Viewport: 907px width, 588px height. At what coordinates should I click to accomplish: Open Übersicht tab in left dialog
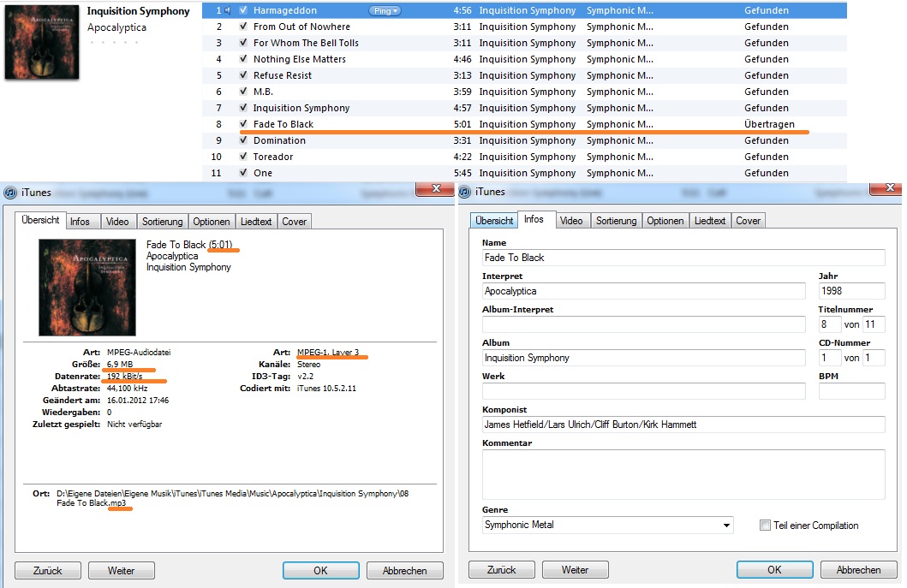pos(40,220)
